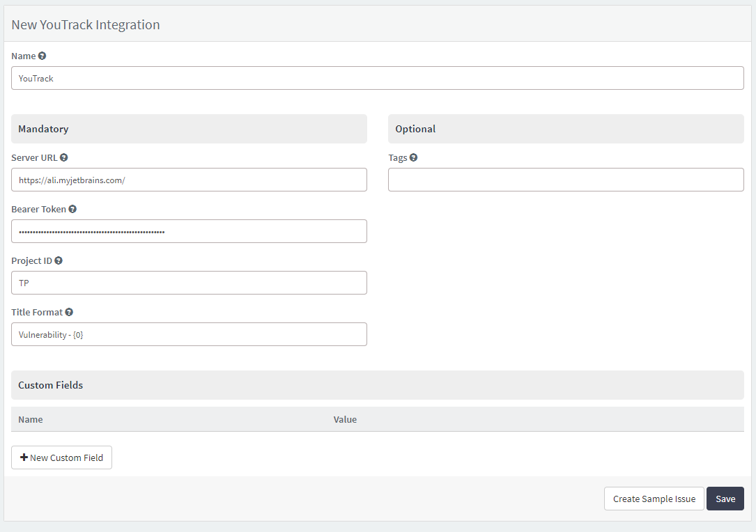Click the Project ID field showing TP
Image resolution: width=756 pixels, height=532 pixels.
pos(189,283)
